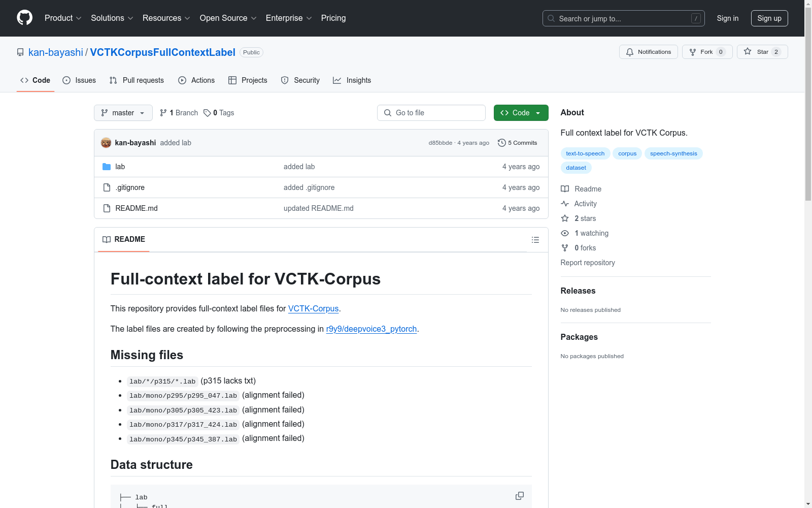The height and width of the screenshot is (508, 812).
Task: Open Notifications bell button
Action: coord(648,52)
